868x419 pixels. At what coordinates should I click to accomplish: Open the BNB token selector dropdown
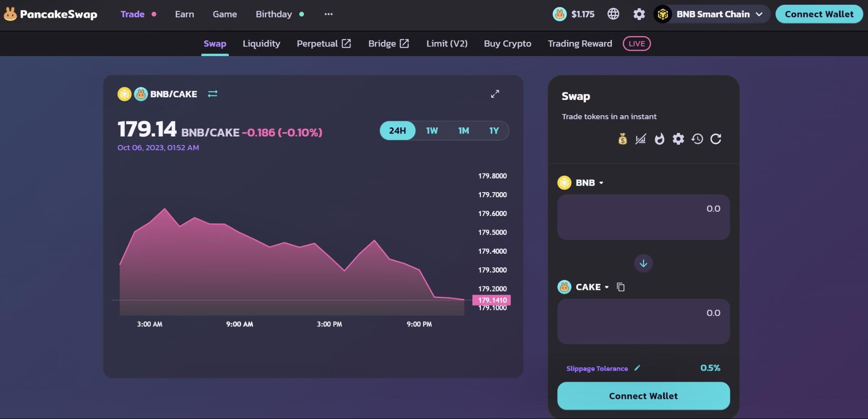tap(581, 183)
